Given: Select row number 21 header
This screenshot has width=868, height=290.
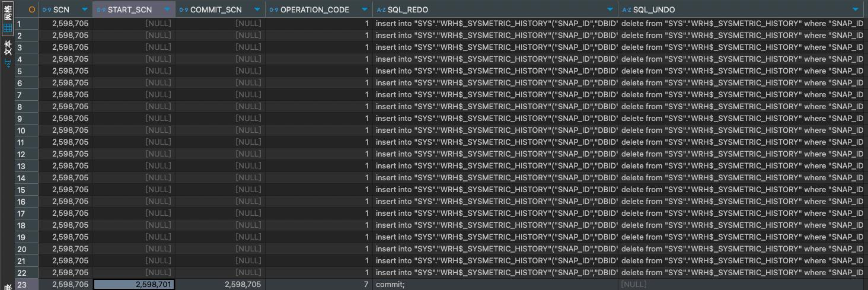Looking at the screenshot, I should pyautogui.click(x=27, y=261).
